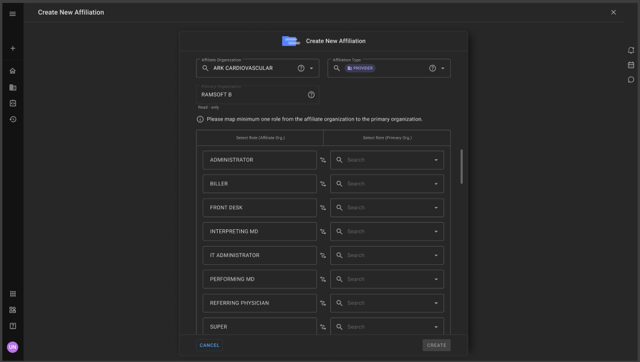This screenshot has height=362, width=640.
Task: Open the archive storage sidebar icon
Action: [13, 103]
